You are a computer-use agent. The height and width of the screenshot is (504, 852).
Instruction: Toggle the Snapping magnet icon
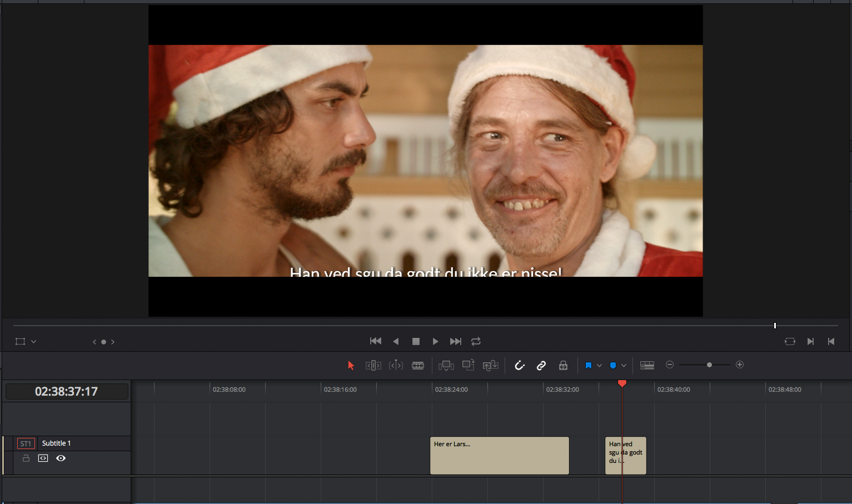click(x=519, y=365)
